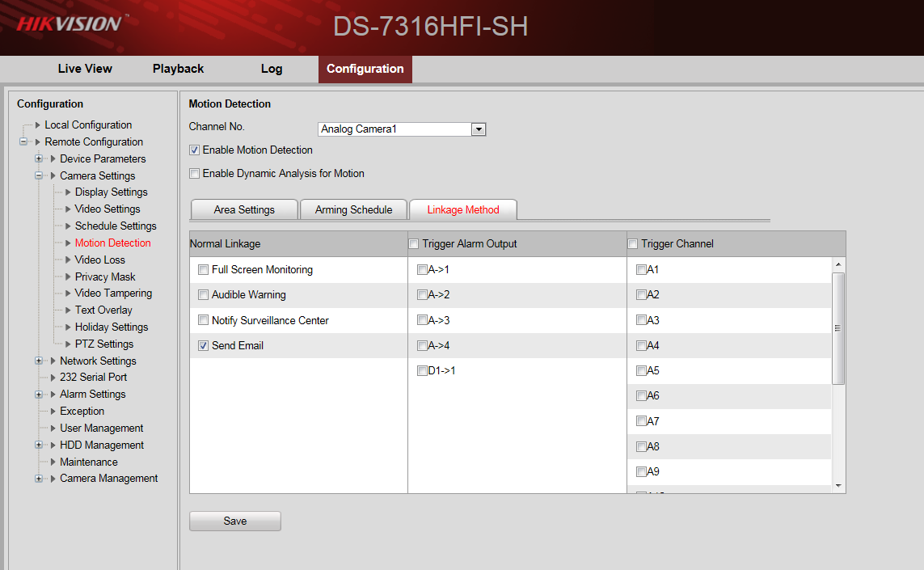Collapse Camera Settings tree node
This screenshot has width=924, height=570.
point(39,175)
